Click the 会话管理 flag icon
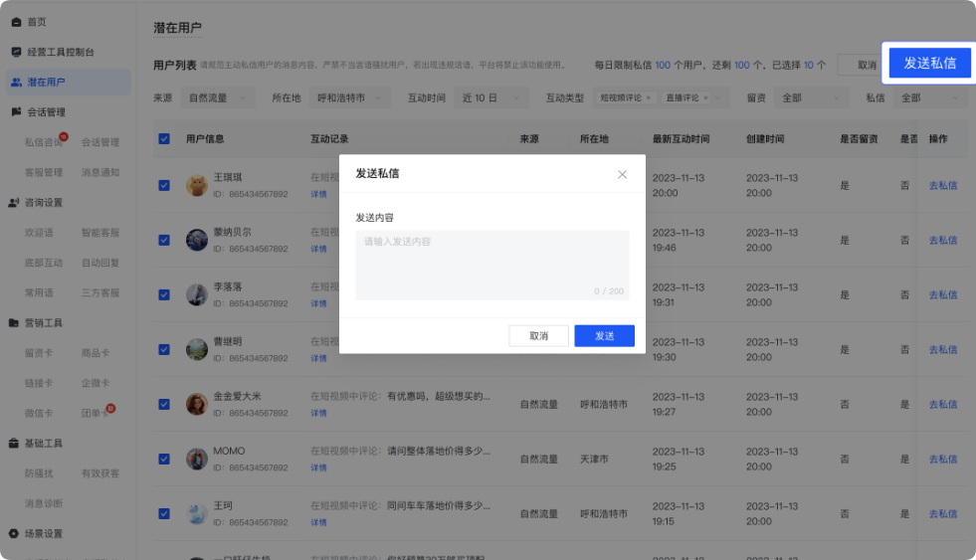The width and height of the screenshot is (976, 560). point(16,112)
